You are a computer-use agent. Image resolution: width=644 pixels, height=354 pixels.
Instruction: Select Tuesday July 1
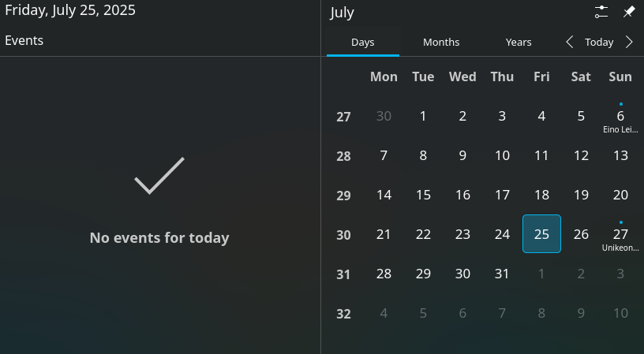[x=423, y=116]
